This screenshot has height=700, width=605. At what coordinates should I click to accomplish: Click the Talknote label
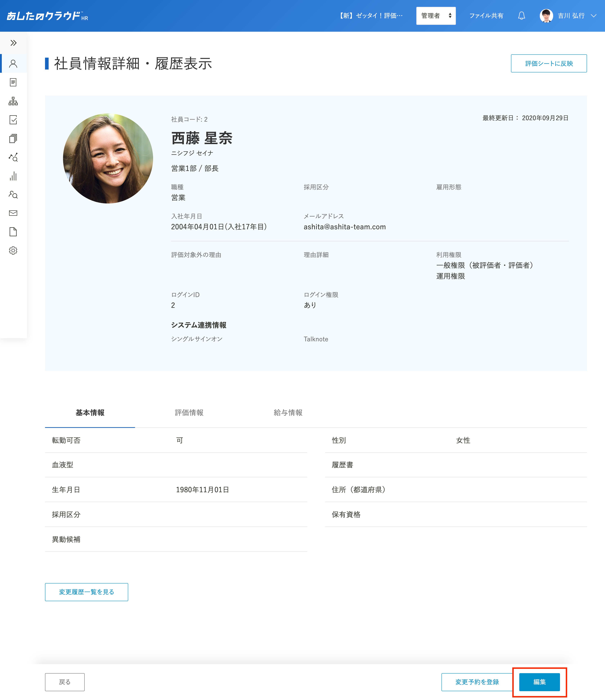(315, 339)
